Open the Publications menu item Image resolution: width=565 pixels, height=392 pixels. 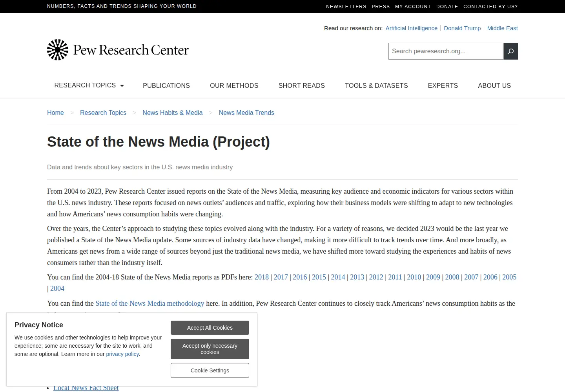point(166,85)
